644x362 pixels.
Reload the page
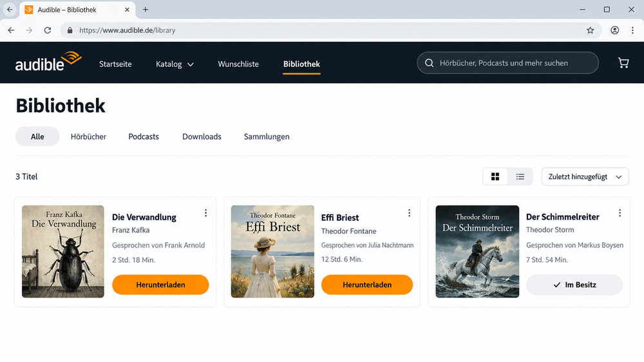(48, 30)
